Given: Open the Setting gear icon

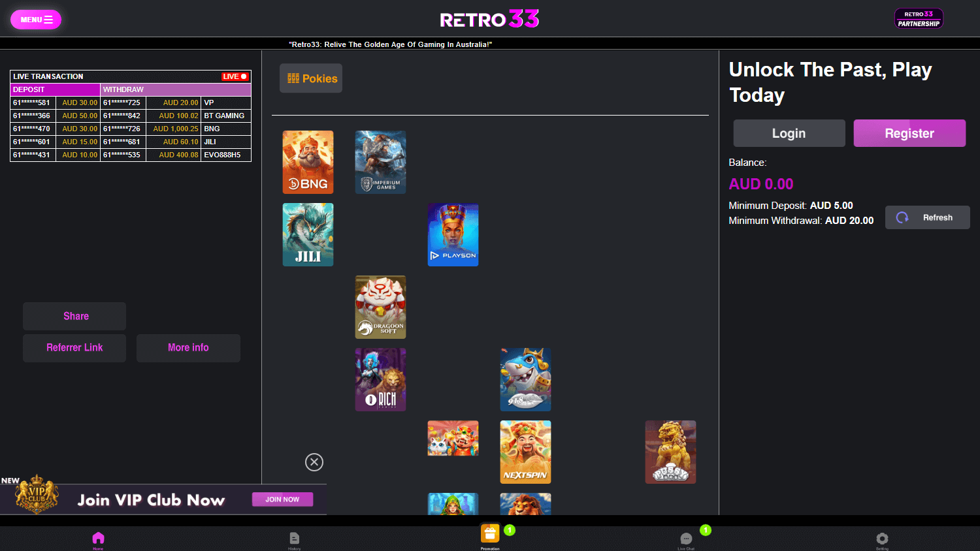Looking at the screenshot, I should coord(882,539).
